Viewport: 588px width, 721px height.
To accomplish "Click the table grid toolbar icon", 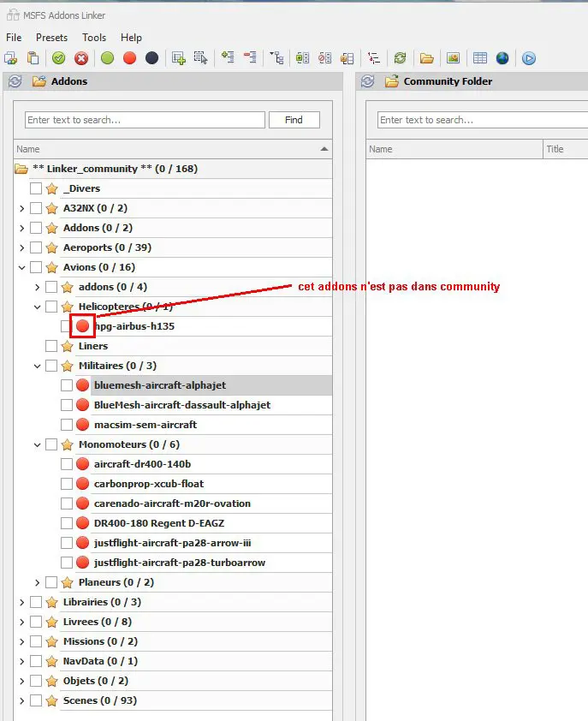I will coord(480,58).
